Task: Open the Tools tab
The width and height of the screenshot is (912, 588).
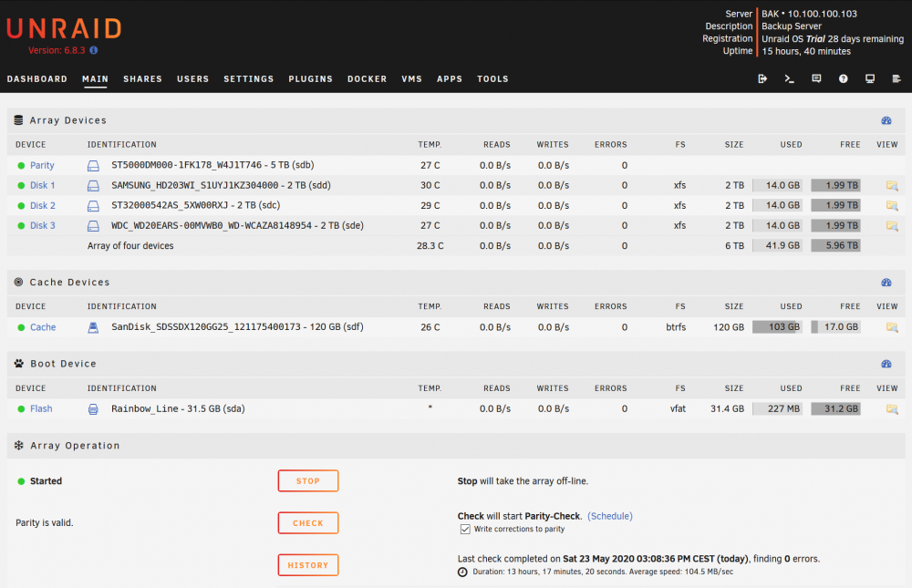Action: pos(492,79)
